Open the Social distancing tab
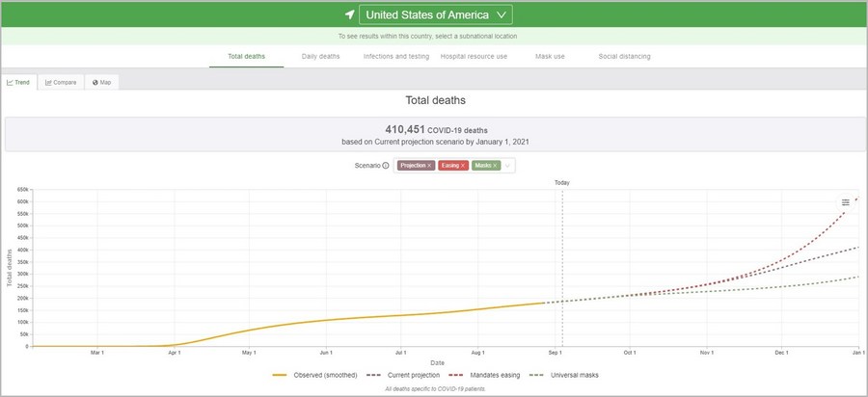 click(x=624, y=56)
